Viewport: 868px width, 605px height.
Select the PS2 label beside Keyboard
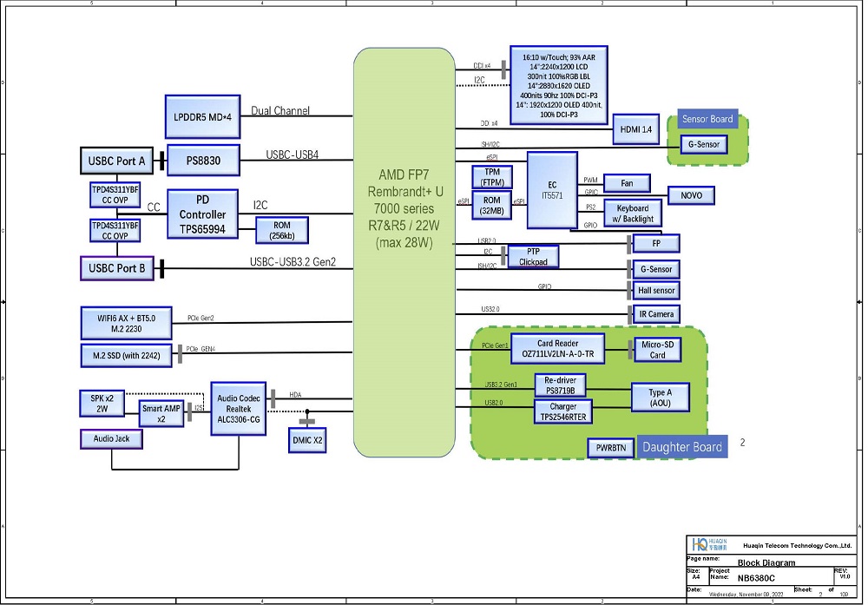pos(590,207)
